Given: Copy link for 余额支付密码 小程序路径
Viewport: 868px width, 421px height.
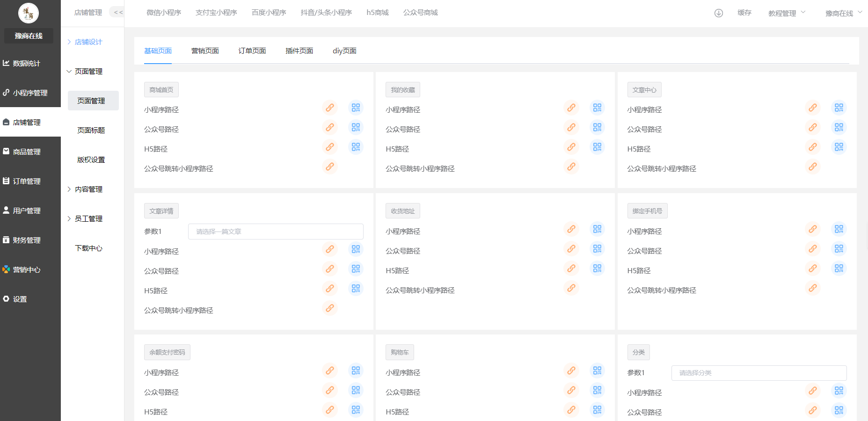Looking at the screenshot, I should [x=330, y=370].
